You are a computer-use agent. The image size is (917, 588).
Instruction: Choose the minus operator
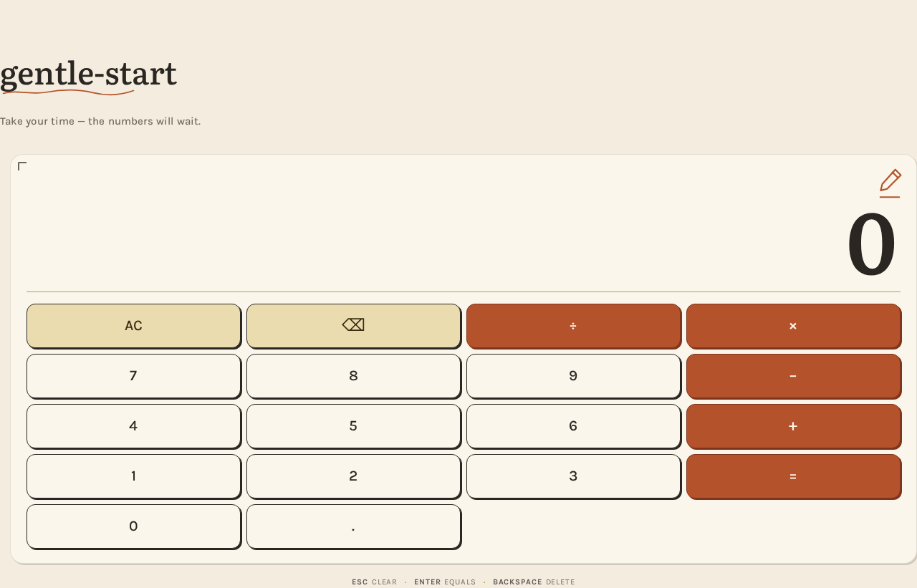pyautogui.click(x=793, y=375)
